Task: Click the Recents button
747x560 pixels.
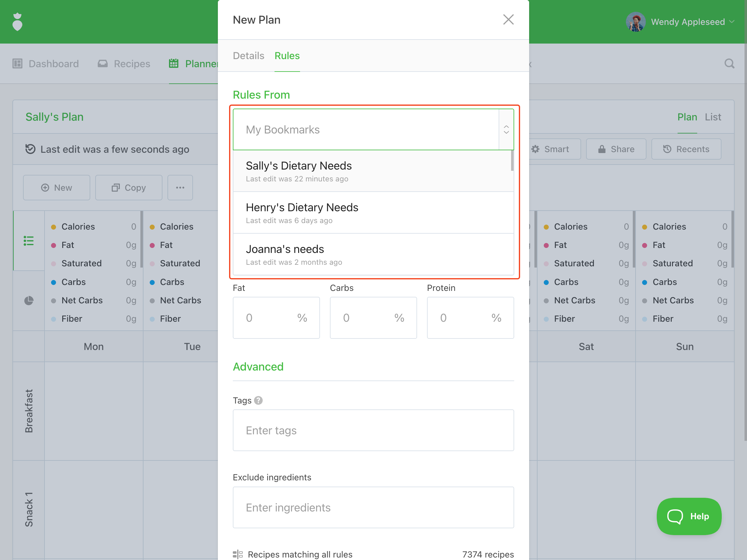Action: pos(686,149)
